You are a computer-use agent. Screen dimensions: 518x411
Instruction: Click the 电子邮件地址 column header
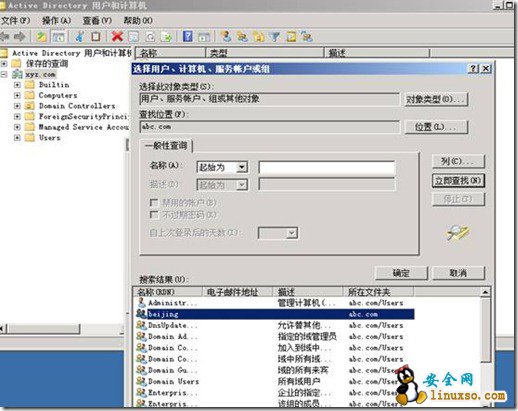coord(237,292)
